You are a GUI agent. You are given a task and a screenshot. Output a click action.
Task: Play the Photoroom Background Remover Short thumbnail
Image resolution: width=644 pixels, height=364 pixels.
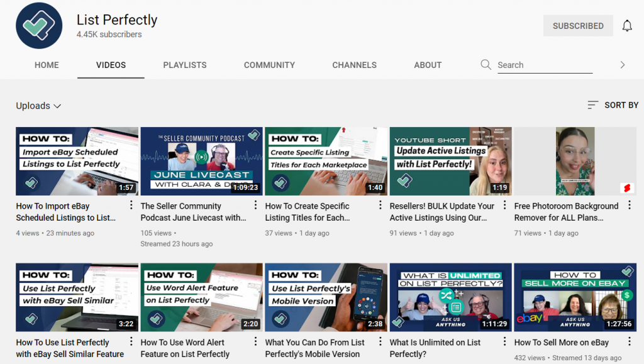[575, 161]
